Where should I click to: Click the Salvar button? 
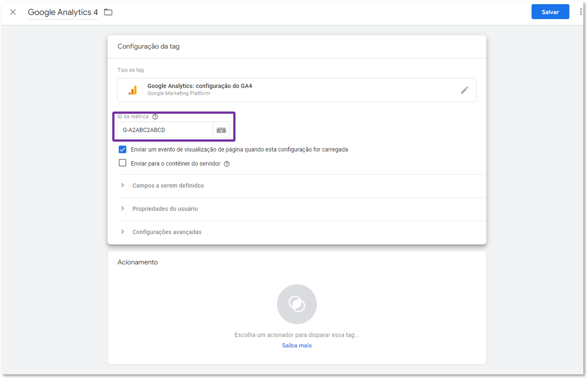click(x=550, y=12)
